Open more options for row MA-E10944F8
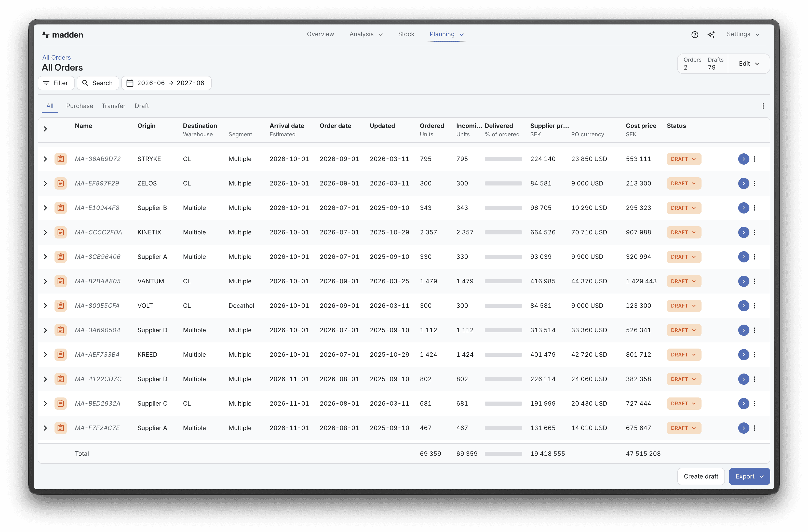The height and width of the screenshot is (532, 808). point(754,208)
